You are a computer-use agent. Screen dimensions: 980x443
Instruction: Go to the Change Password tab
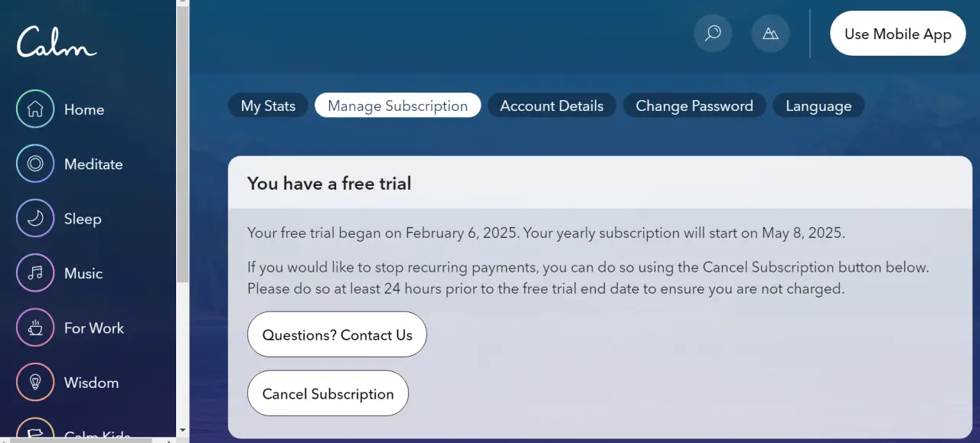(694, 106)
